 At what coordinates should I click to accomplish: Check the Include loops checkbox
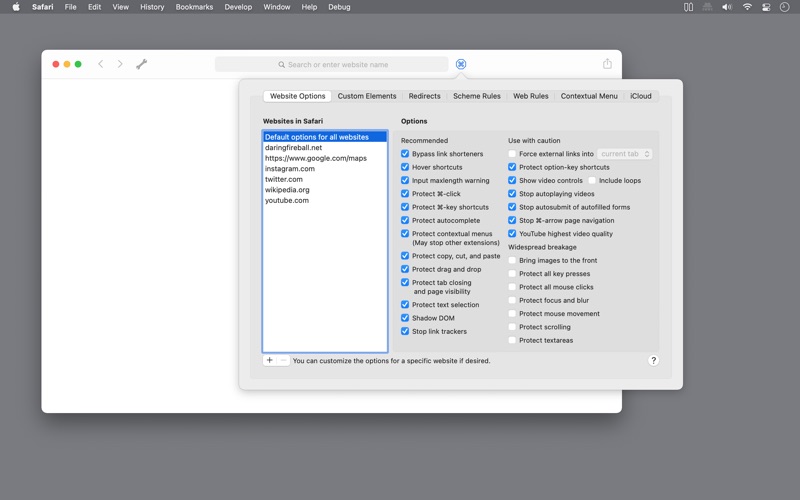pos(592,180)
